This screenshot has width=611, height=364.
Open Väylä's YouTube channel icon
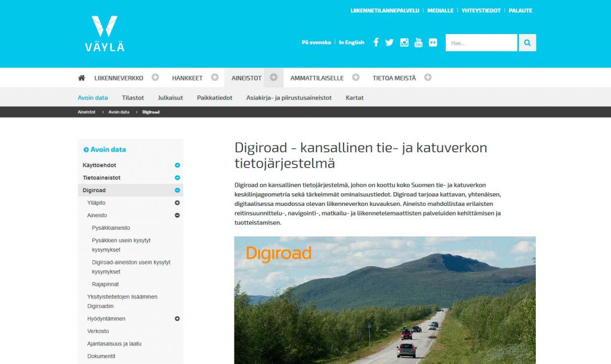coord(418,42)
